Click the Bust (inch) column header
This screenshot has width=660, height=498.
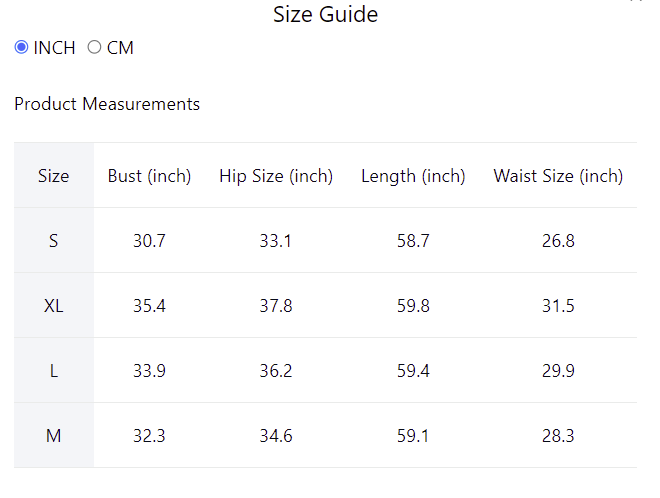(x=149, y=176)
